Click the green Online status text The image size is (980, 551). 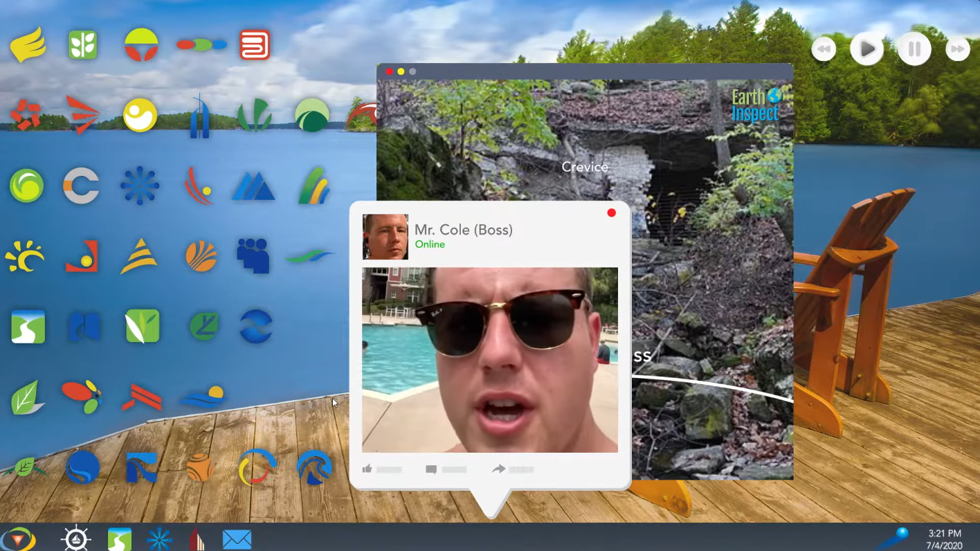tap(430, 244)
